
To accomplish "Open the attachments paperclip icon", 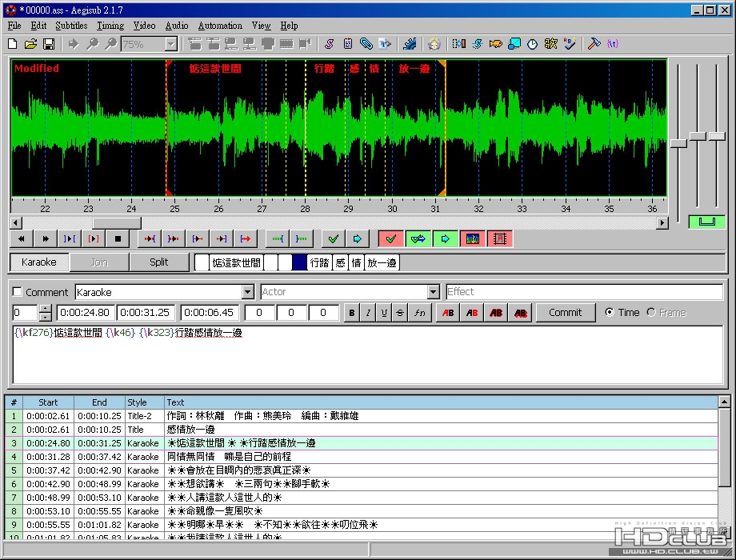I will (366, 44).
